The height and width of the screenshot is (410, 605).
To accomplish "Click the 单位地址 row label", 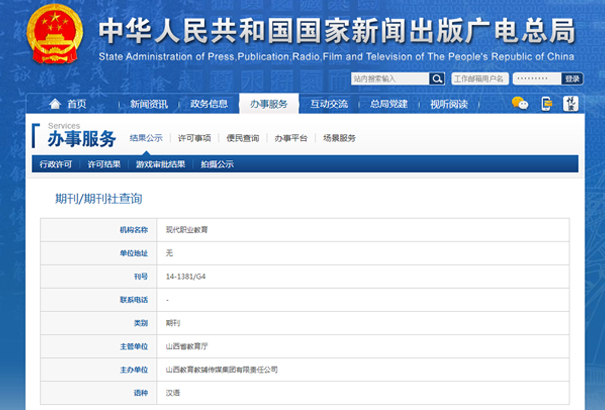I will (x=134, y=253).
